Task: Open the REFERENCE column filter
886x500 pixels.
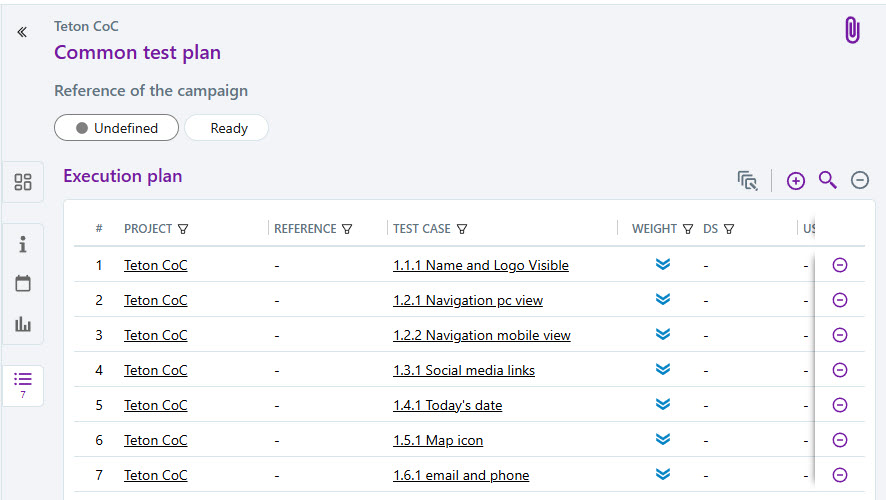Action: (347, 229)
